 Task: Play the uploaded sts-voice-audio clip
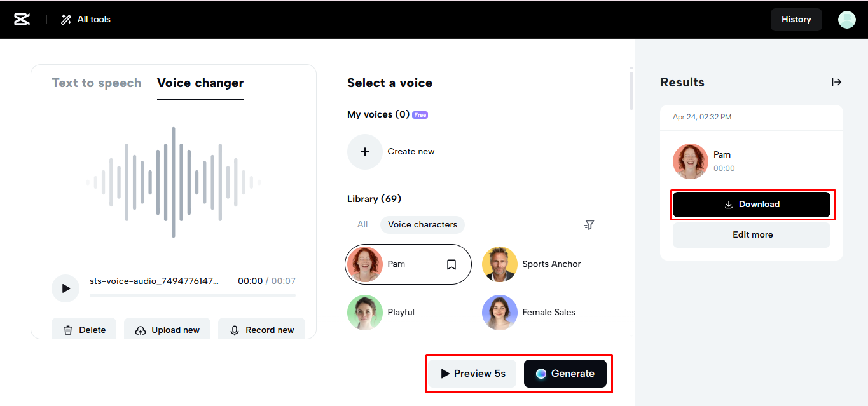65,288
